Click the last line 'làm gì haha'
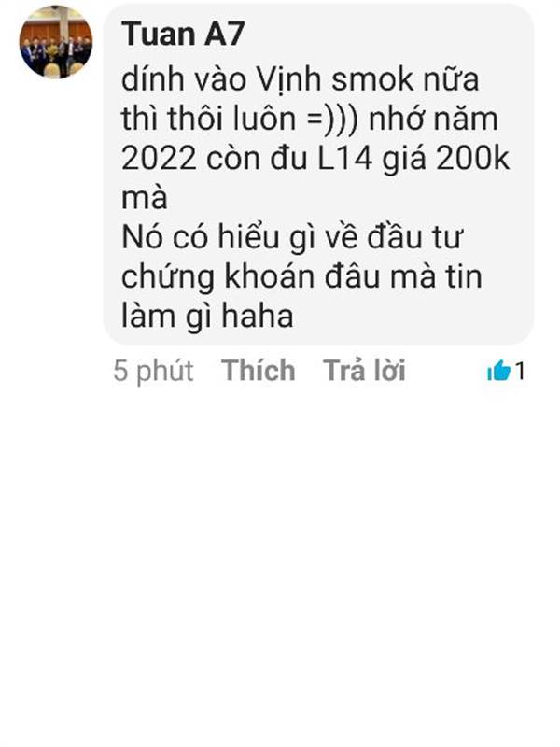 click(207, 317)
